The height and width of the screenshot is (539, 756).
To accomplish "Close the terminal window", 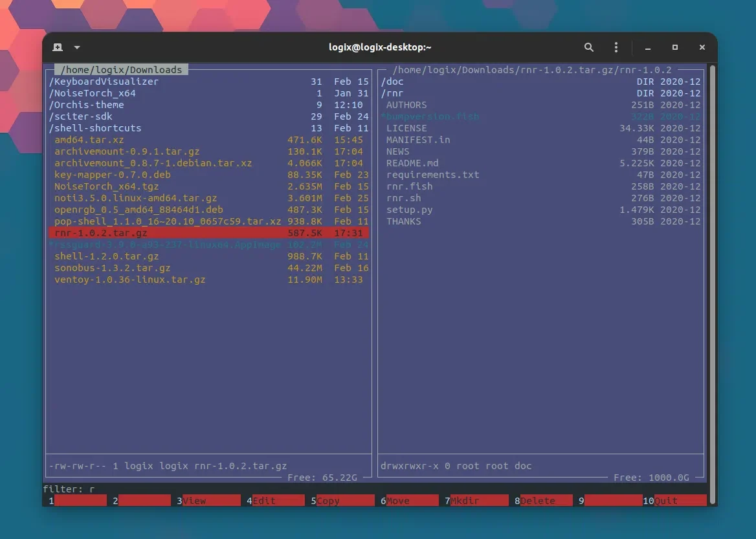I will [x=702, y=47].
